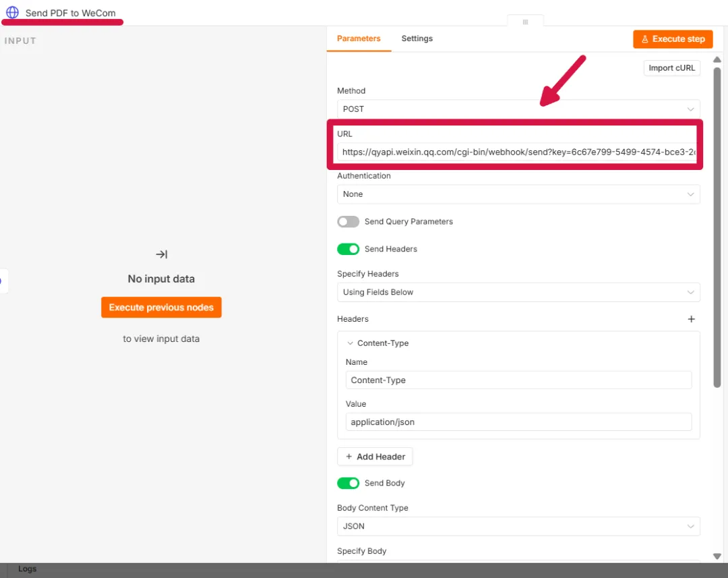The height and width of the screenshot is (578, 728).
Task: Click the scrollbar down arrow
Action: point(717,556)
